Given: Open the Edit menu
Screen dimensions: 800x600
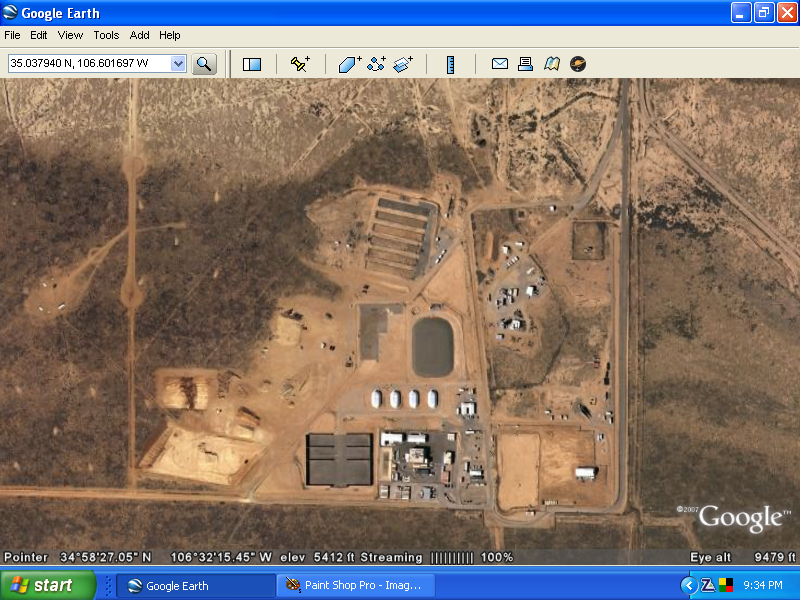Looking at the screenshot, I should click(39, 35).
